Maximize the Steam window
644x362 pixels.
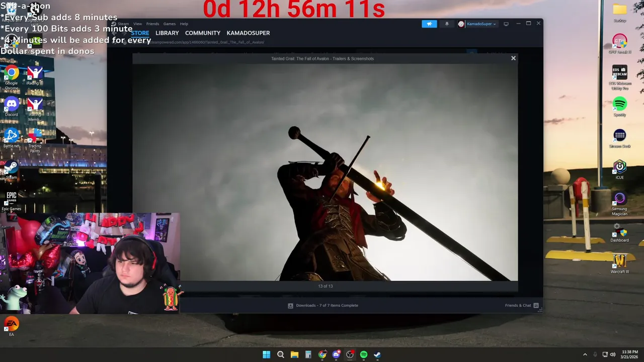pos(528,24)
